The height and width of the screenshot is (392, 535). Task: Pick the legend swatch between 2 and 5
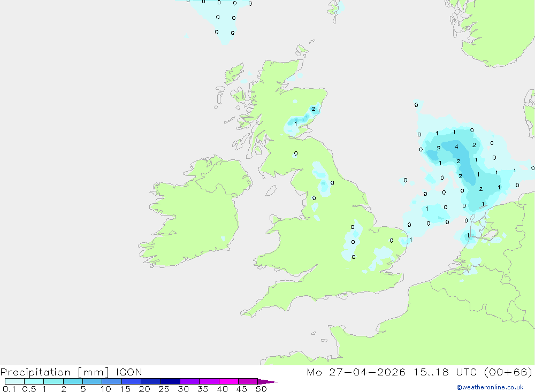click(x=73, y=381)
